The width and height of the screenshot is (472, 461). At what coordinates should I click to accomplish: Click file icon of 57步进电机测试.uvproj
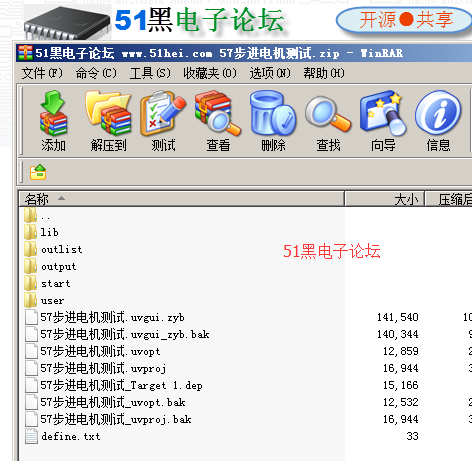(x=31, y=368)
